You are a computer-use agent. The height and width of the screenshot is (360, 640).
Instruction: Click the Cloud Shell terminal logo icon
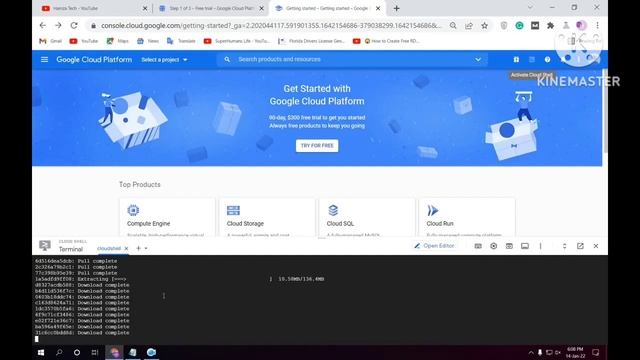tap(44, 245)
